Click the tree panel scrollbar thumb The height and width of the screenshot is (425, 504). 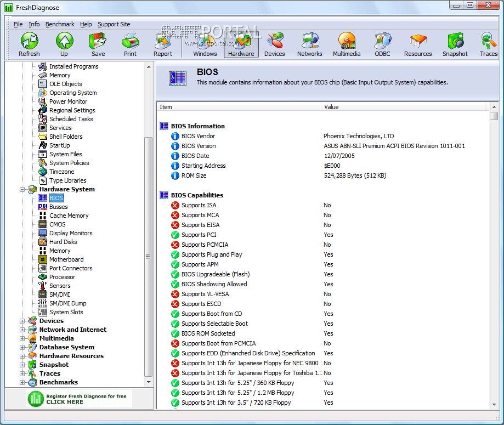[x=148, y=257]
